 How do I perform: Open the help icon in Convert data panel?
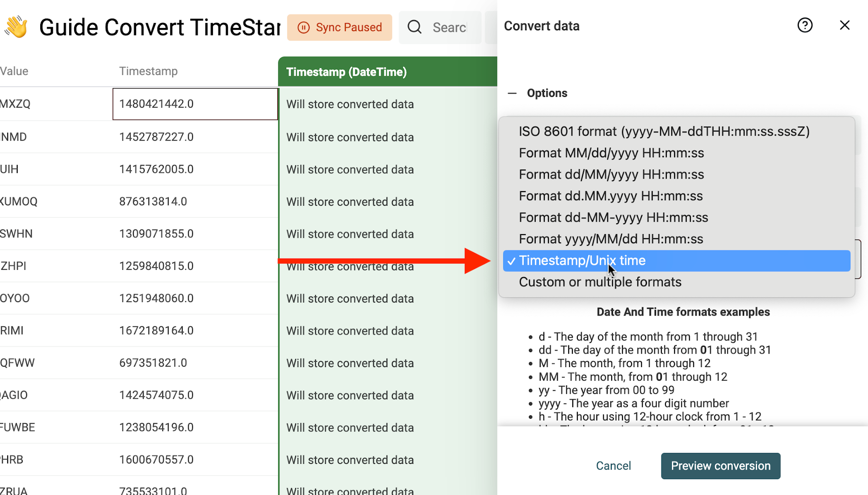(x=805, y=25)
